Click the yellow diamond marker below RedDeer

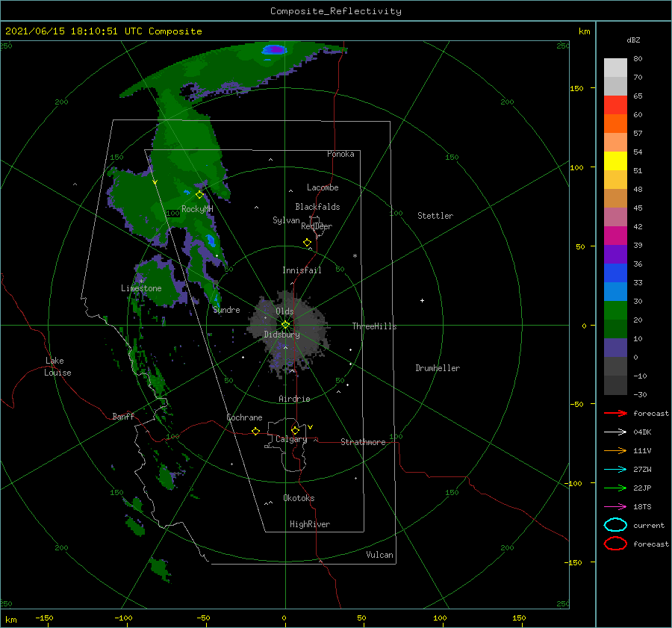tap(308, 243)
